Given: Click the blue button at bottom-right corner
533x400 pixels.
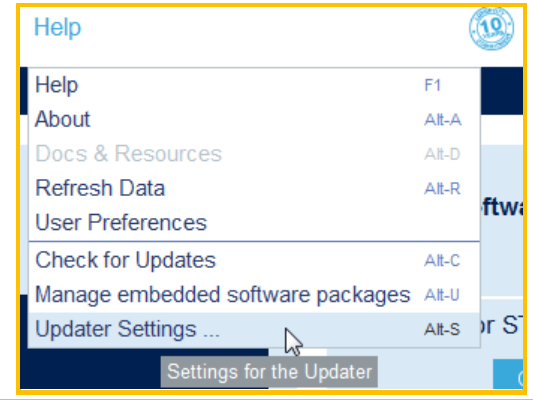Looking at the screenshot, I should [508, 373].
